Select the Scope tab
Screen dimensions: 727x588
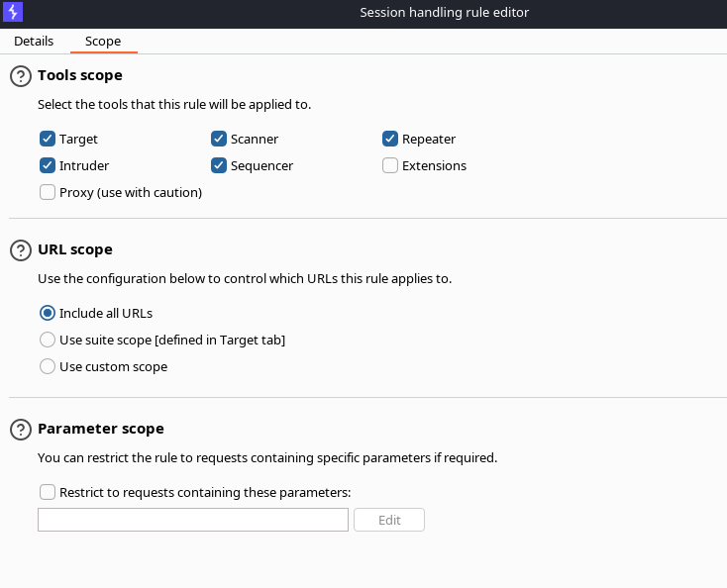pyautogui.click(x=103, y=42)
